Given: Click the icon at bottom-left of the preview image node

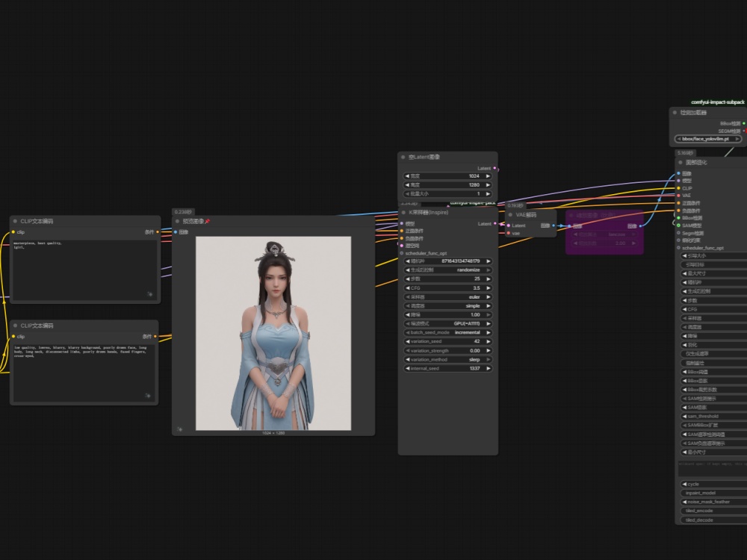Looking at the screenshot, I should pyautogui.click(x=179, y=429).
